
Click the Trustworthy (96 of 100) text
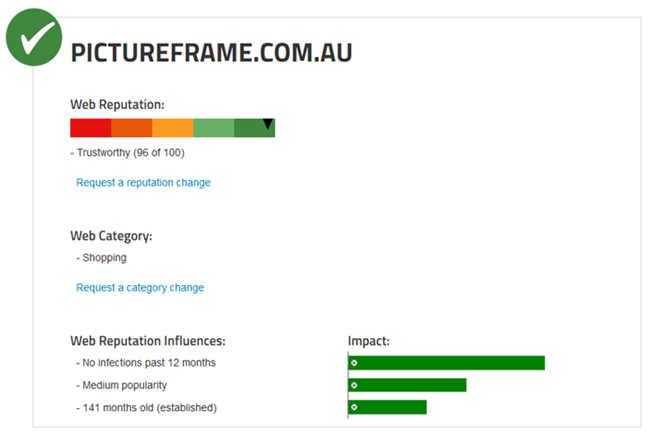pos(127,153)
